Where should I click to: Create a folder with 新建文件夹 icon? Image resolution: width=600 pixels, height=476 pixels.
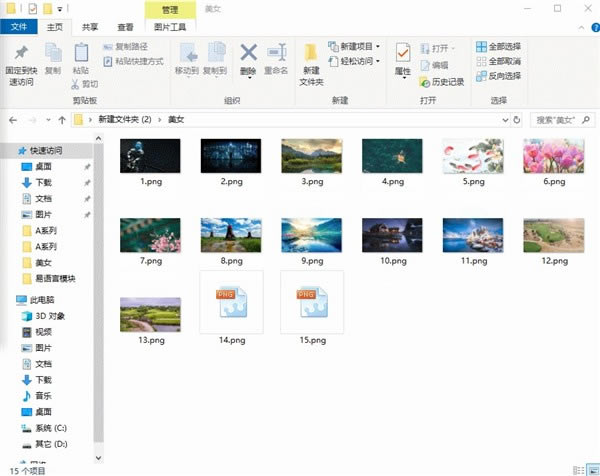[311, 53]
